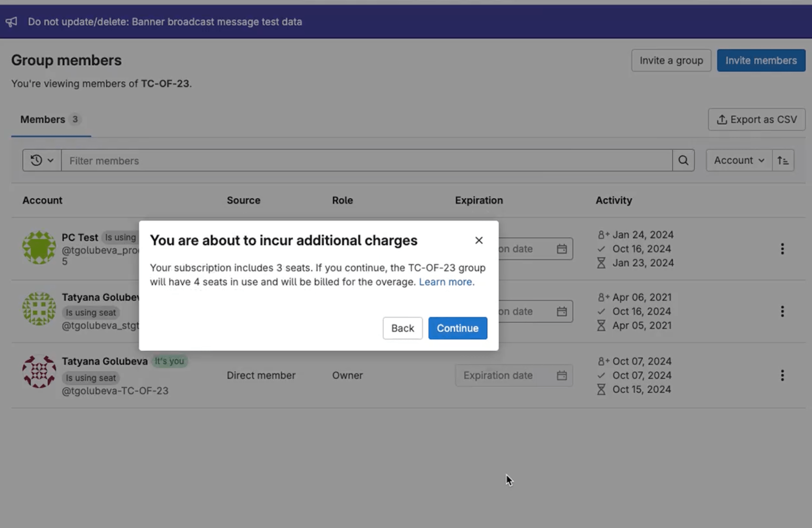
Task: Focus the Filter members field
Action: point(367,160)
